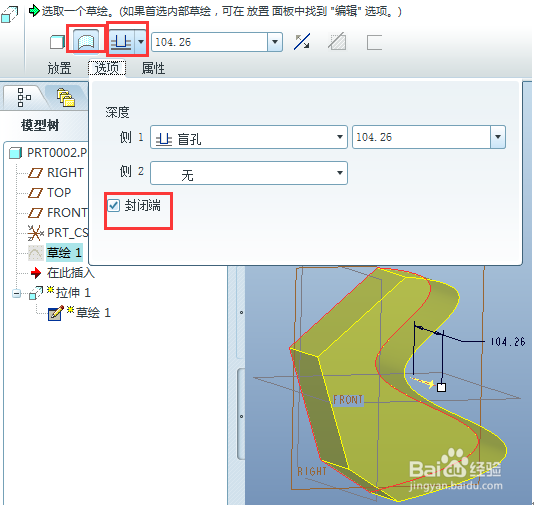Select the 拉伸 1 extrude feature
Screen dimensions: 534x505
(73, 293)
